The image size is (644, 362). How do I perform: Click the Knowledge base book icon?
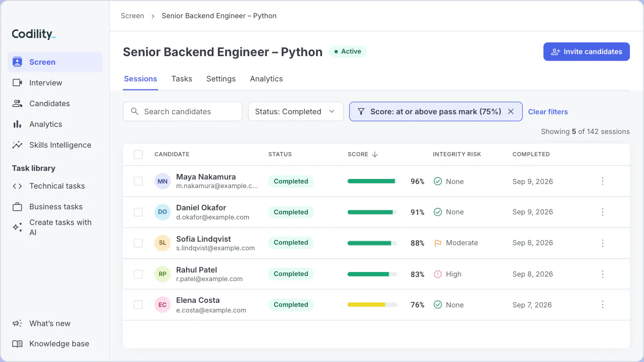click(17, 343)
